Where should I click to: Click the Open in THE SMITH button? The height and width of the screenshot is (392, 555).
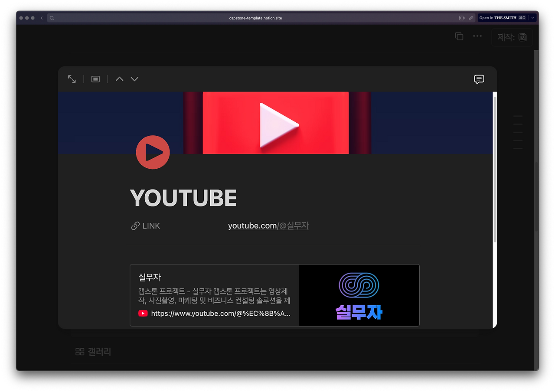503,18
